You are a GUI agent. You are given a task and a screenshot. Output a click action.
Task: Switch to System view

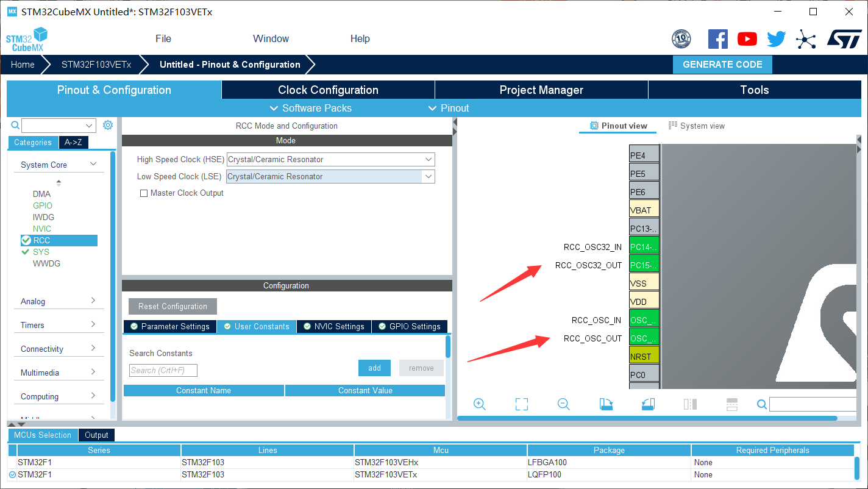tap(697, 126)
